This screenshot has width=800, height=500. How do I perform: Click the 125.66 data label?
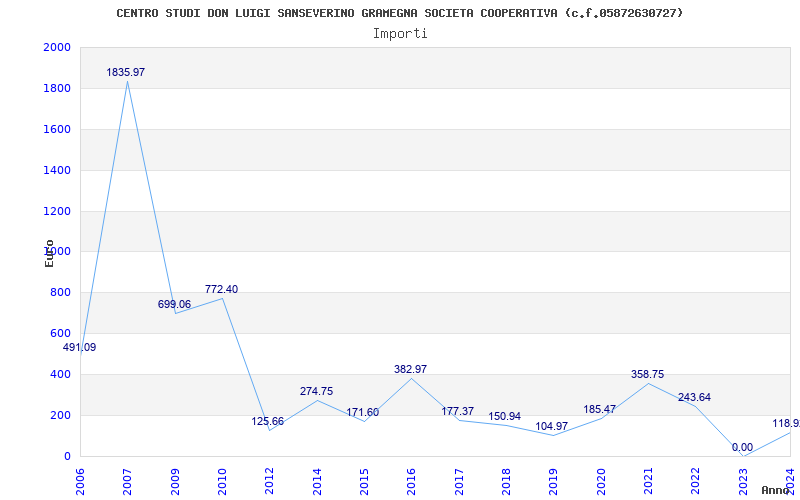267,421
